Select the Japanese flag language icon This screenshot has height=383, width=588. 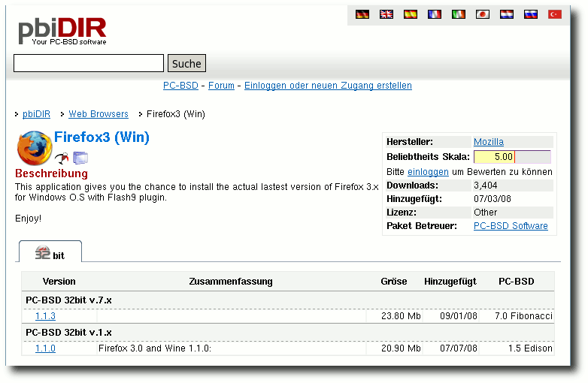click(483, 14)
